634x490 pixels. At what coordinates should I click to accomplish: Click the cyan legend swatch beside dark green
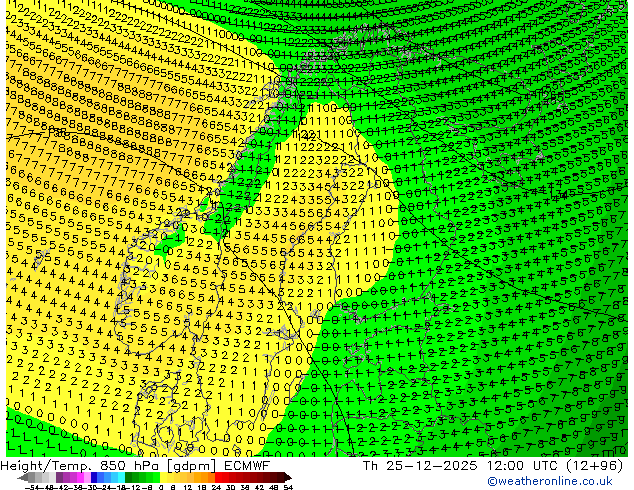(121, 478)
